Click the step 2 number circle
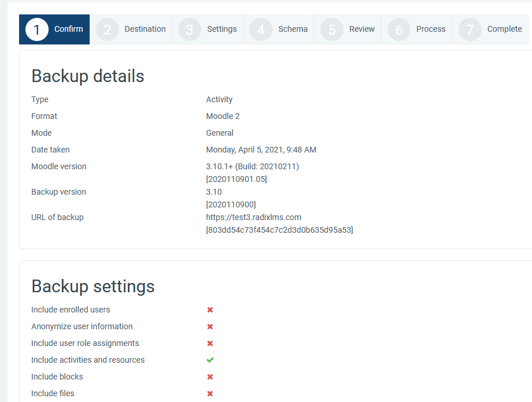This screenshot has height=402, width=532. click(108, 29)
